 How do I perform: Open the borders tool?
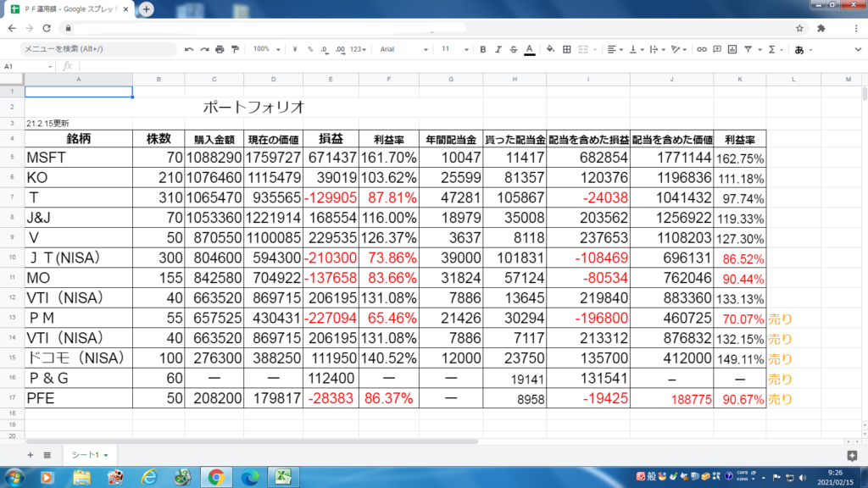pyautogui.click(x=567, y=49)
